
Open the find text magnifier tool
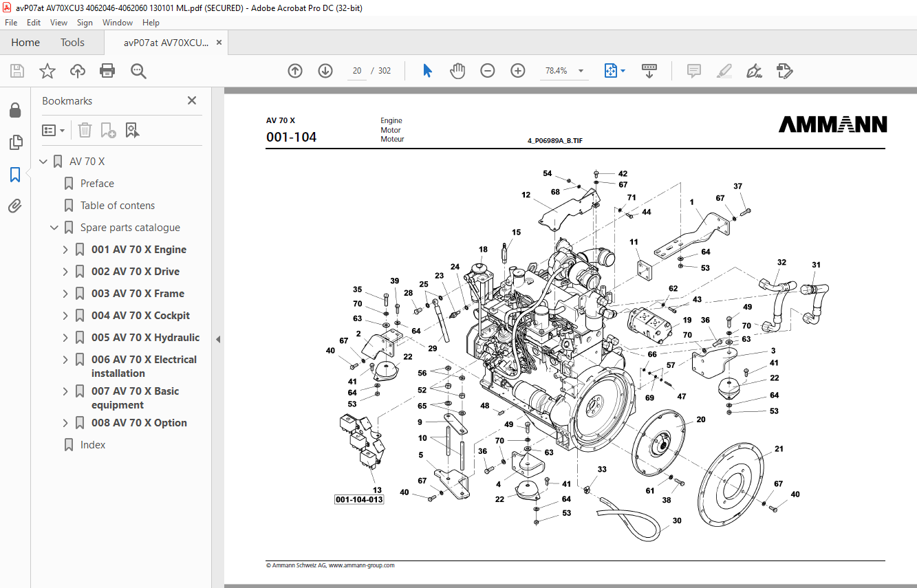[139, 71]
